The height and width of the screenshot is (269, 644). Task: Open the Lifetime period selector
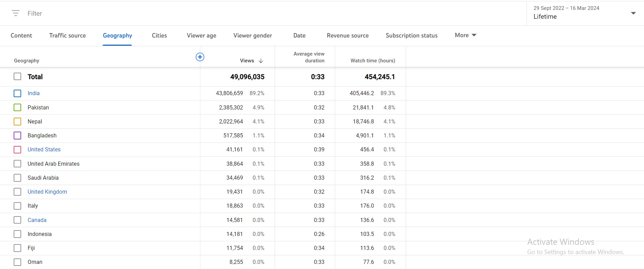pyautogui.click(x=585, y=13)
